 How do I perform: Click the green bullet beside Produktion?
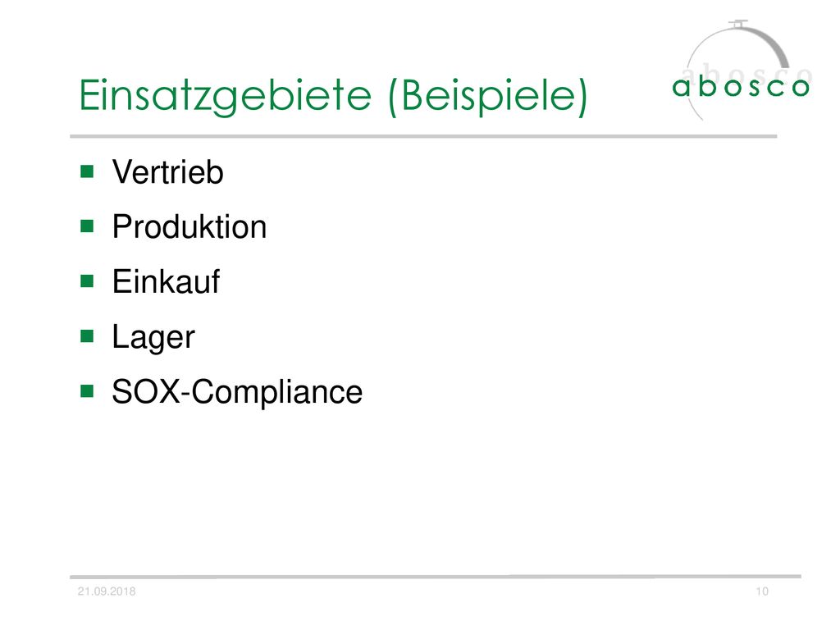point(87,226)
